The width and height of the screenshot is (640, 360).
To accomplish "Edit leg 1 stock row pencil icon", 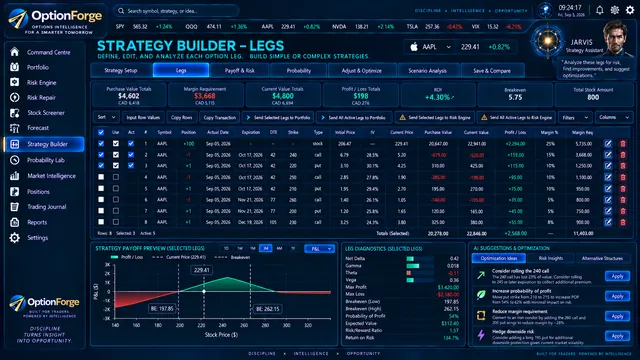I will [608, 144].
